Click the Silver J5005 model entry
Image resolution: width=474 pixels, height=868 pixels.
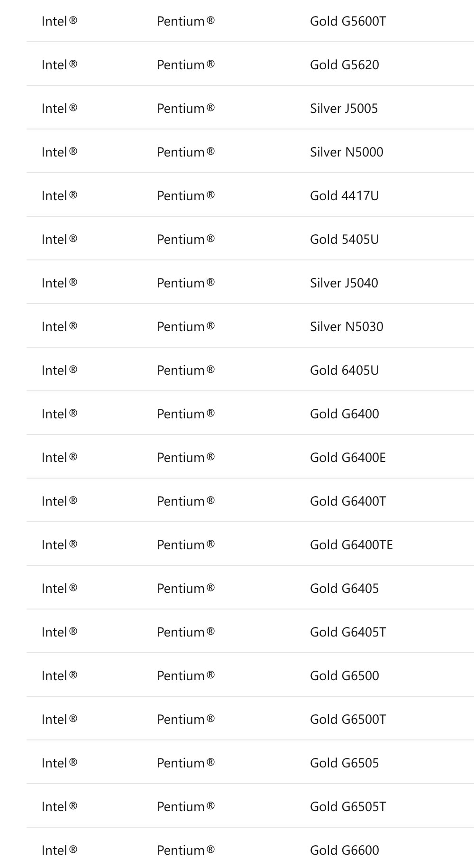click(344, 109)
